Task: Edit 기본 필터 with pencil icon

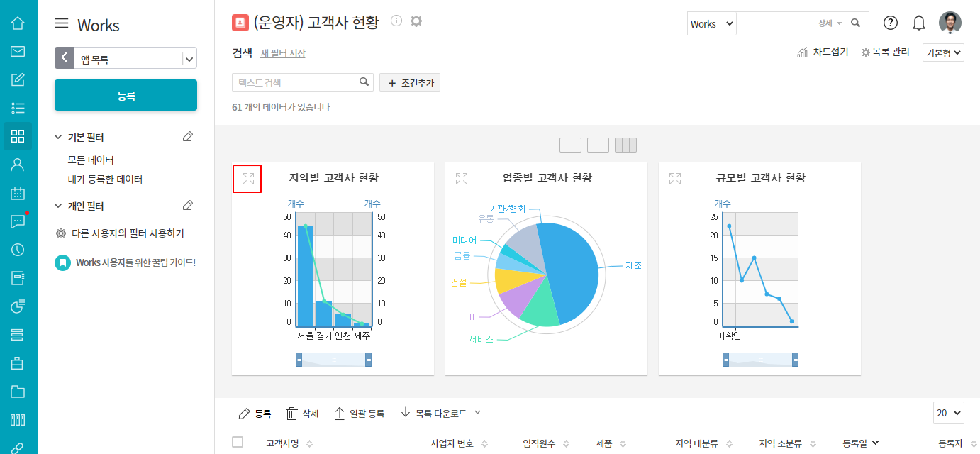Action: [x=187, y=137]
